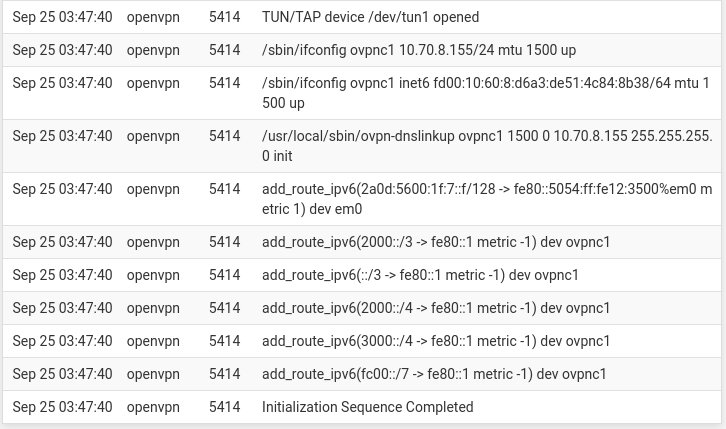Viewport: 726px width, 429px height.
Task: Select the add_route_ipv6(fc00::/7) log message
Action: [x=434, y=374]
